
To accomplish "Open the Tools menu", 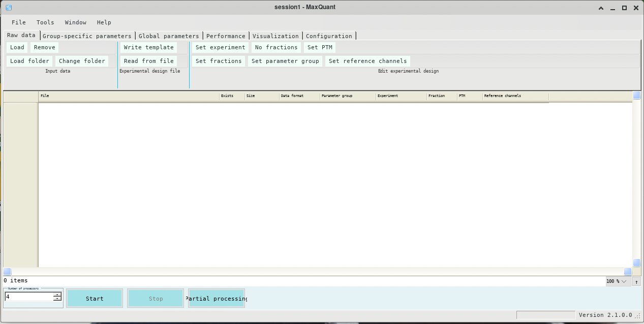I will click(x=45, y=22).
